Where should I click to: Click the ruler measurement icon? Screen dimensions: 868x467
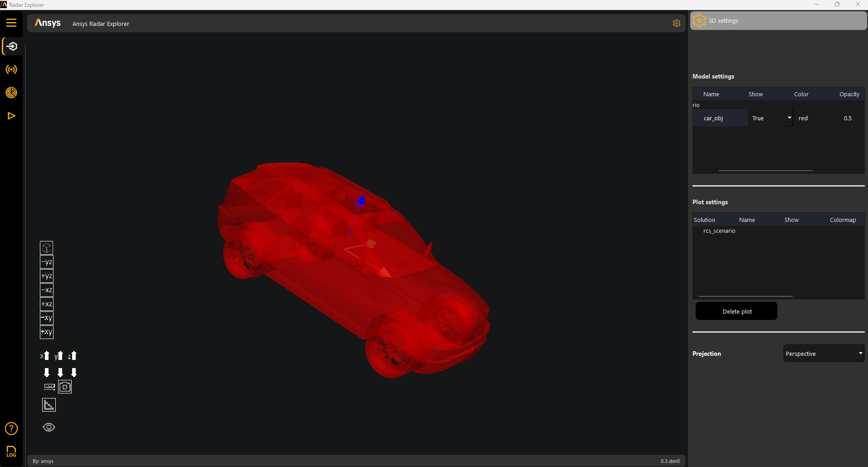point(49,387)
